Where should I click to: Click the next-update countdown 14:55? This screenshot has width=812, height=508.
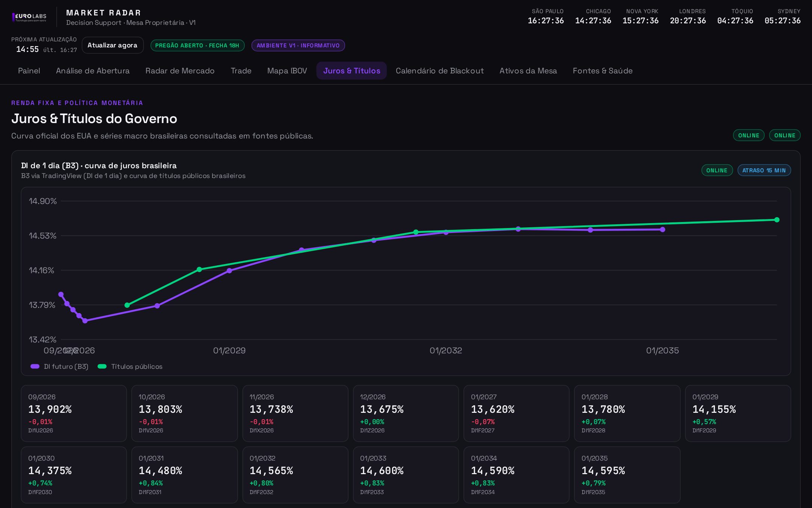tap(27, 49)
